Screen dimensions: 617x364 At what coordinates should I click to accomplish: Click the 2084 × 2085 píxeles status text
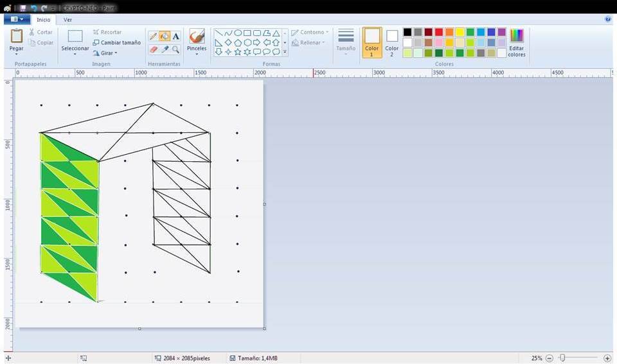pos(186,358)
